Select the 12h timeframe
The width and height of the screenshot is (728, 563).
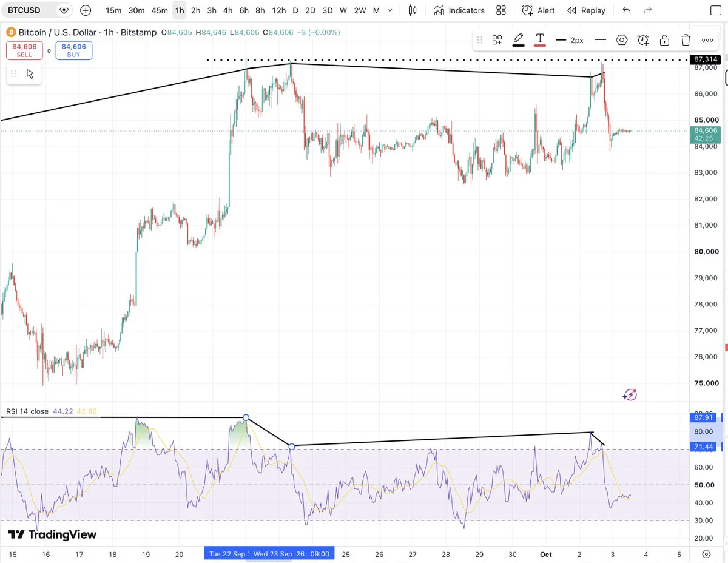[x=279, y=10]
